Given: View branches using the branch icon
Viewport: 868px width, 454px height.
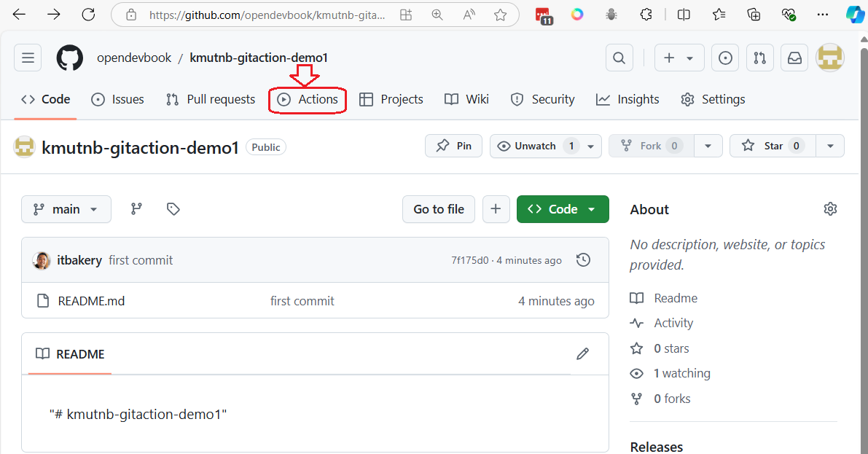Looking at the screenshot, I should click(136, 209).
